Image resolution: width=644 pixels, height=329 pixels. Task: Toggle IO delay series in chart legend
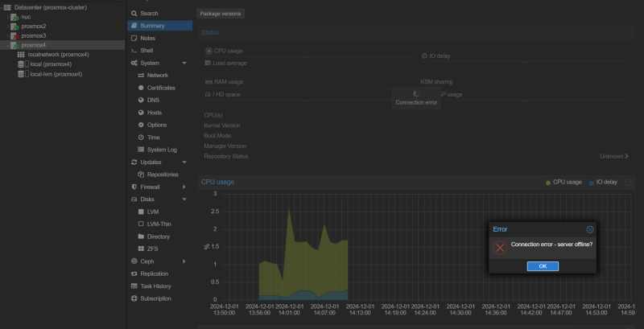click(603, 182)
